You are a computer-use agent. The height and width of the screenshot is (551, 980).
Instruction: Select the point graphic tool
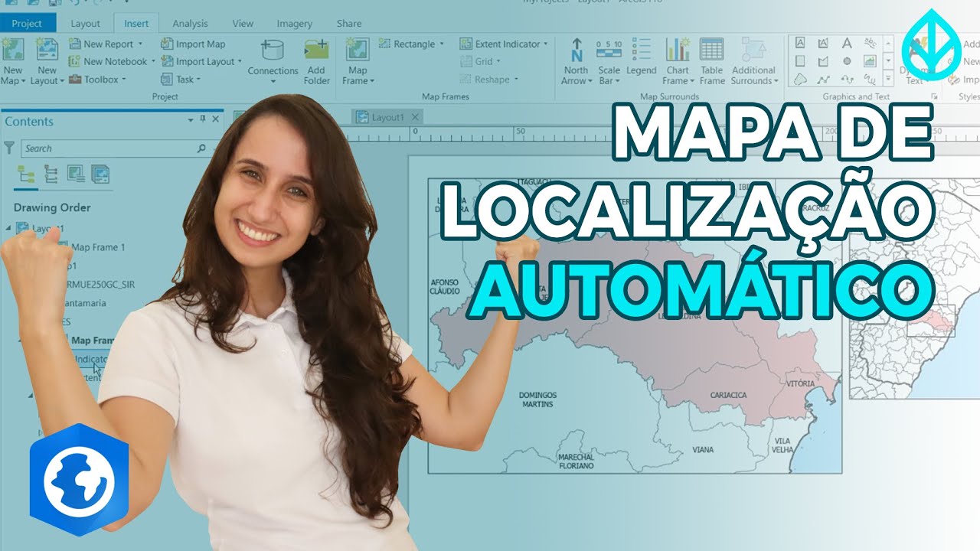pyautogui.click(x=847, y=60)
